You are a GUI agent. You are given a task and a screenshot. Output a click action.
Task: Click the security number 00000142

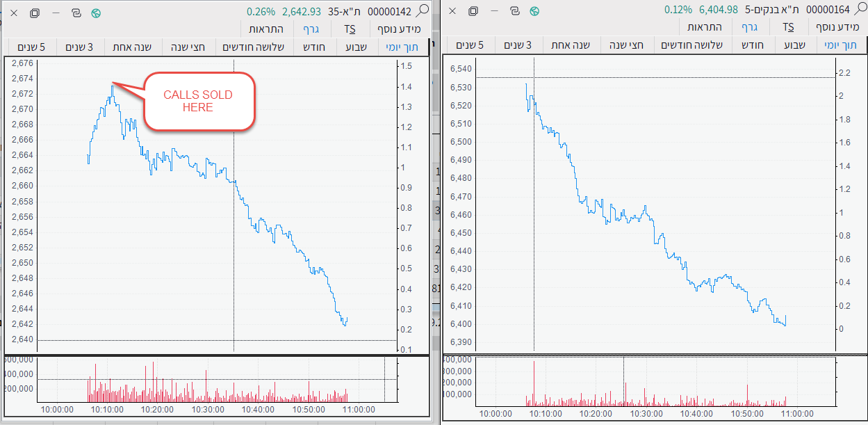[389, 11]
